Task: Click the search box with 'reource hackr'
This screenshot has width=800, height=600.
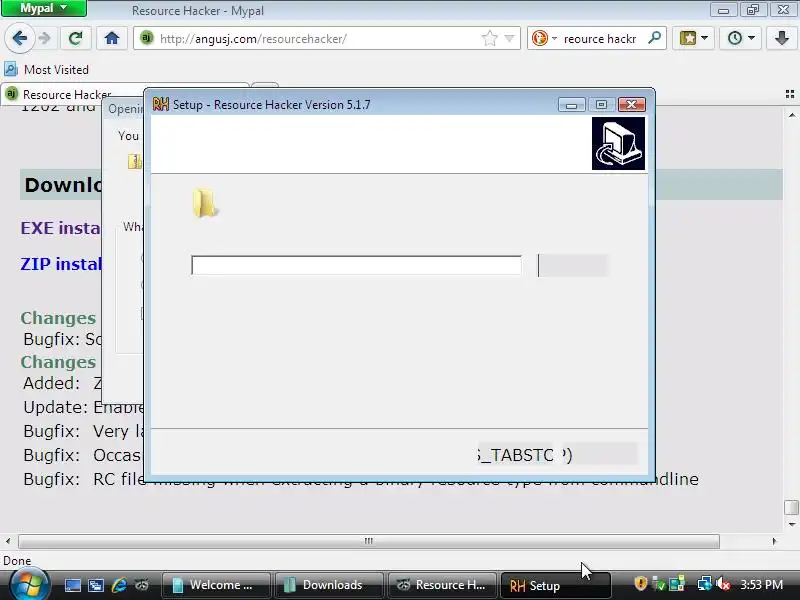Action: point(599,39)
